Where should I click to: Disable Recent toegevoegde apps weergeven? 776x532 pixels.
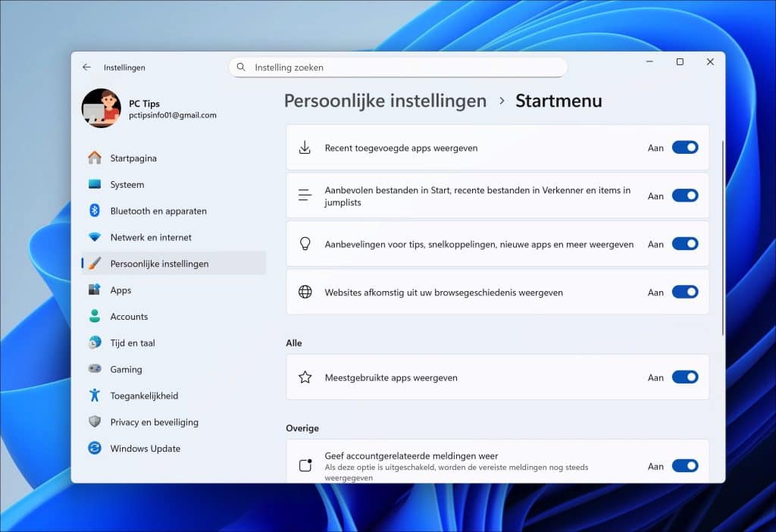click(x=685, y=148)
